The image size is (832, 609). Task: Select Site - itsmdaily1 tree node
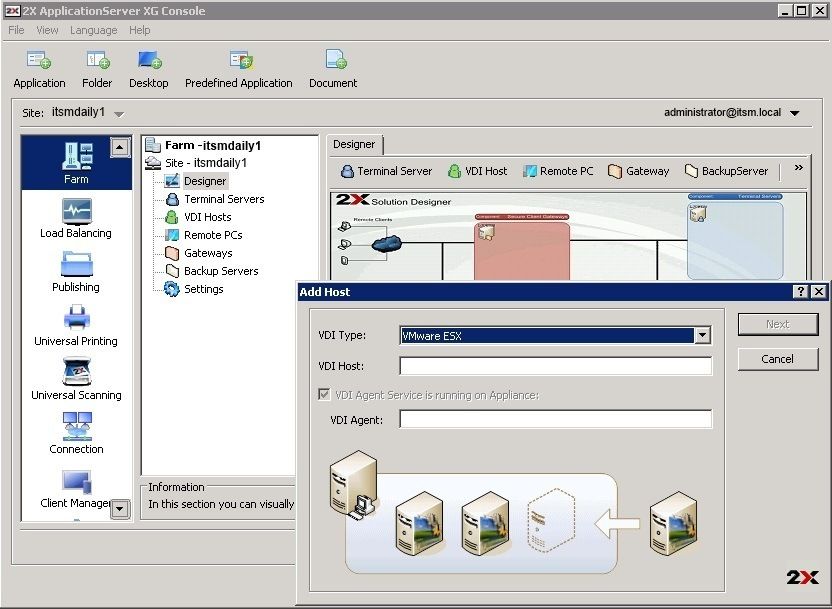point(196,163)
